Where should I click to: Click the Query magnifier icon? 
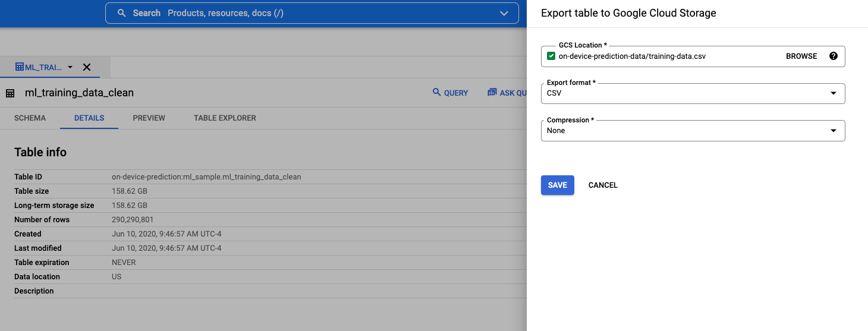(x=437, y=93)
